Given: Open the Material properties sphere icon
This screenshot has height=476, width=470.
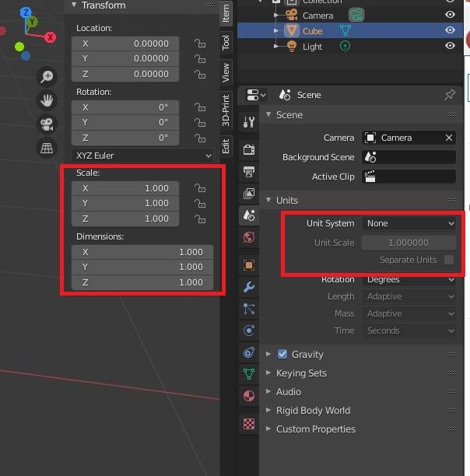Looking at the screenshot, I should pyautogui.click(x=249, y=396).
